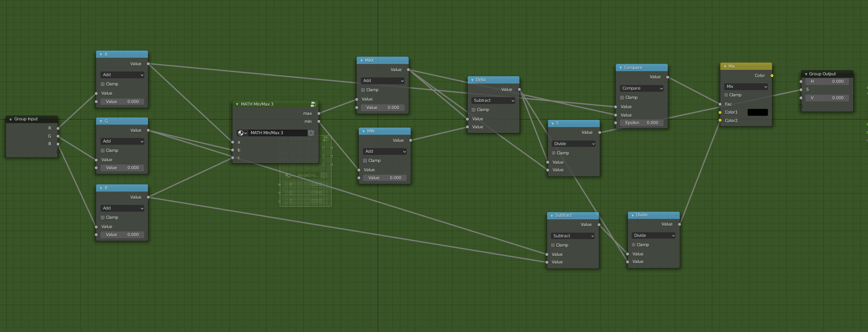Collapse the S node via its triangle
868x332 pixels.
553,123
